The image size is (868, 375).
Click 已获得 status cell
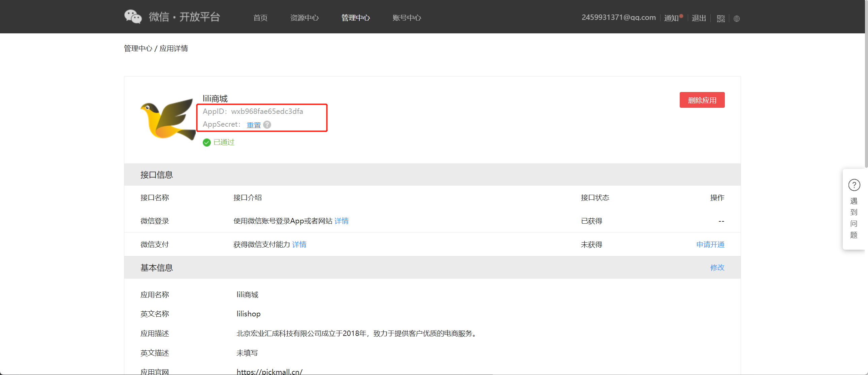tap(591, 221)
